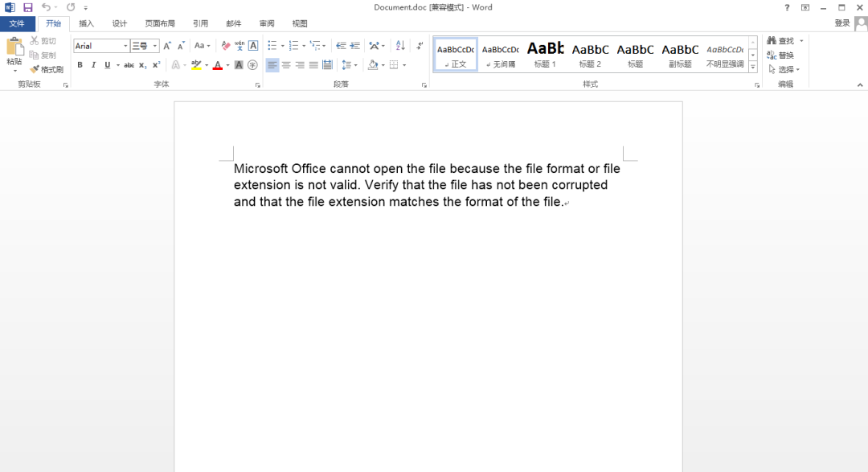Viewport: 868px width, 472px height.
Task: Apply superscript formatting (x²)
Action: pos(156,65)
